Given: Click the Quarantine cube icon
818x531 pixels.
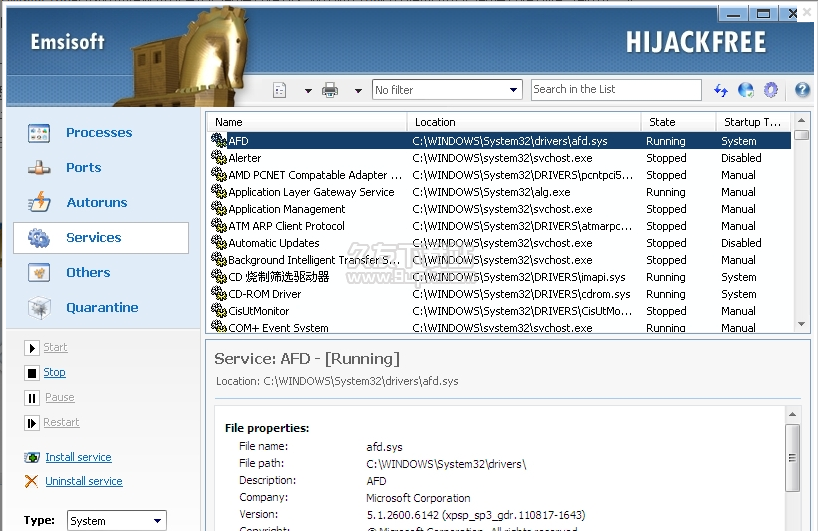Looking at the screenshot, I should point(39,308).
